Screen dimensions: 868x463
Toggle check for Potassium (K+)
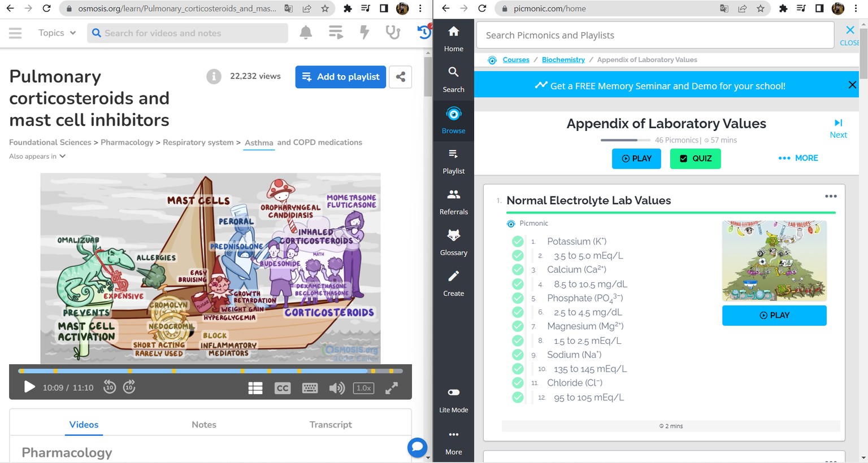[x=518, y=241]
